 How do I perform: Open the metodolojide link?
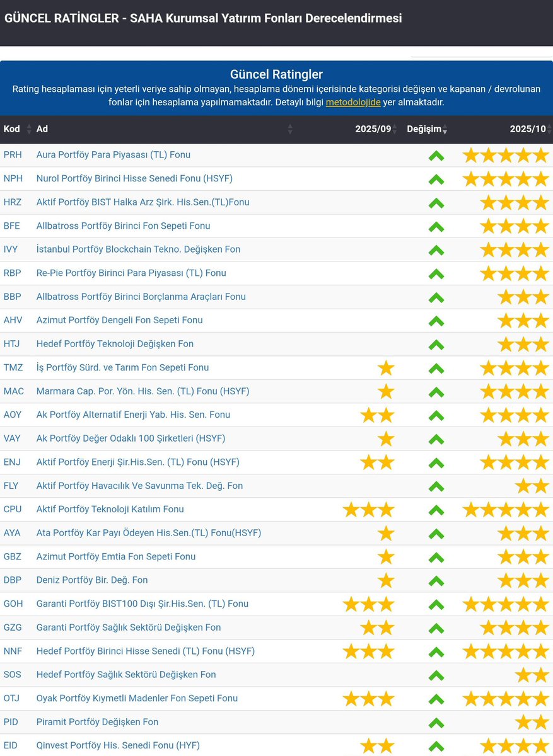[353, 101]
